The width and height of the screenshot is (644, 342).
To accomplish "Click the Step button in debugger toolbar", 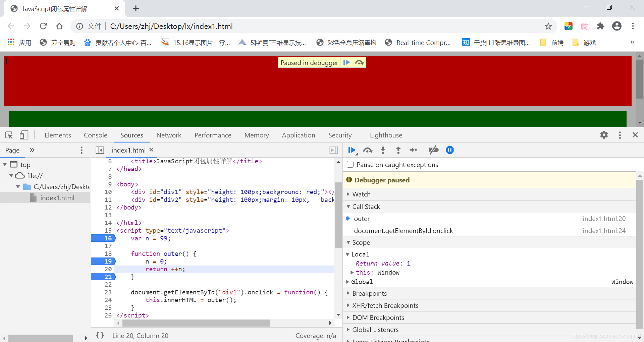I will pyautogui.click(x=413, y=150).
